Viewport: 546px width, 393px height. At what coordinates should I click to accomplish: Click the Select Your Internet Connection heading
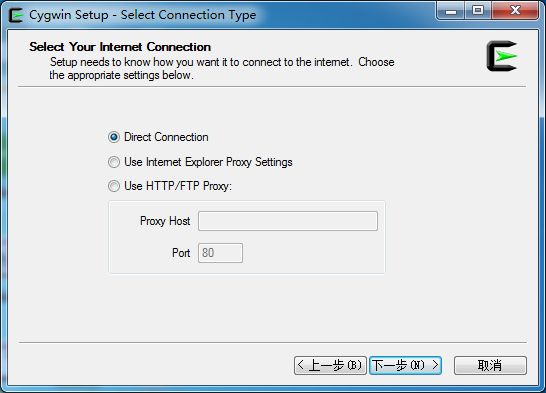click(120, 47)
